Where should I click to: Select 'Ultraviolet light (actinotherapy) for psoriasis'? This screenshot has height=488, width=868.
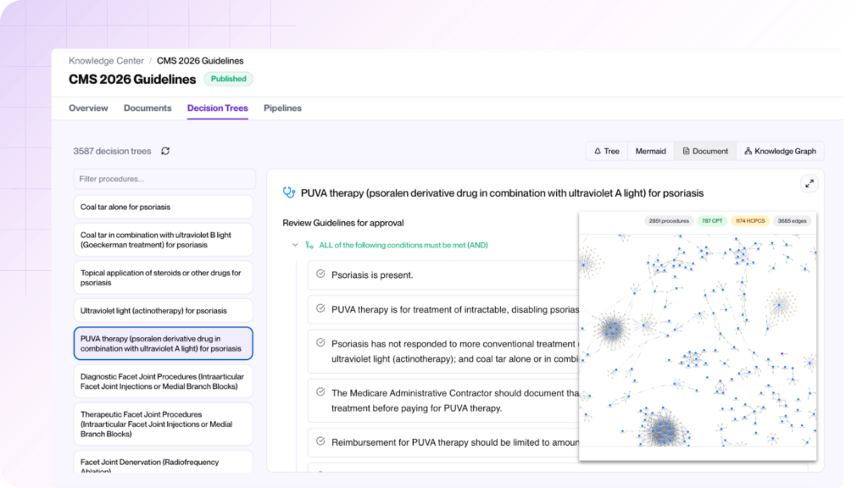point(164,310)
